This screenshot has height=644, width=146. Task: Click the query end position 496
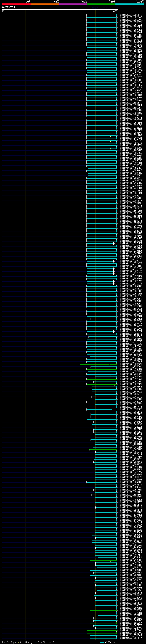point(115,11)
